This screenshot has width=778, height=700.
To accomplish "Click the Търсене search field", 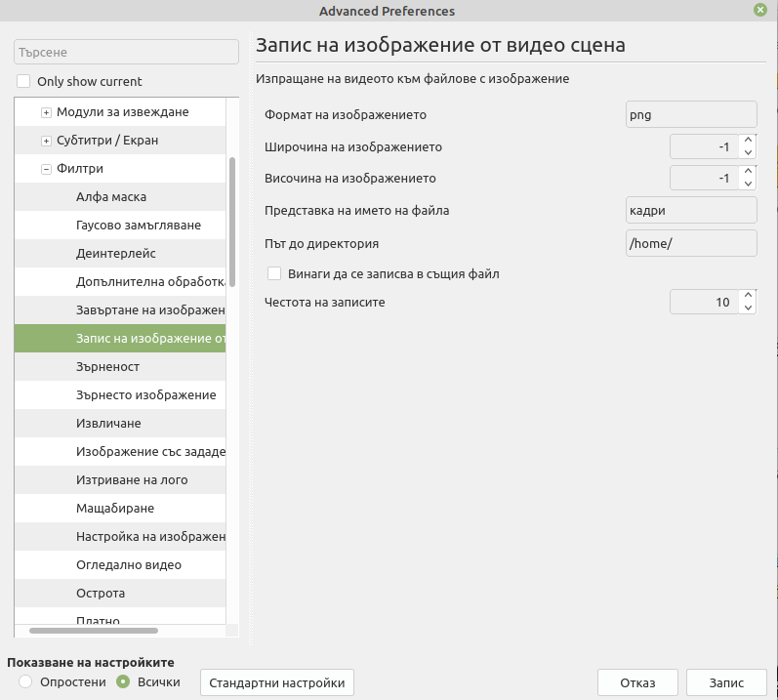I will 127,52.
